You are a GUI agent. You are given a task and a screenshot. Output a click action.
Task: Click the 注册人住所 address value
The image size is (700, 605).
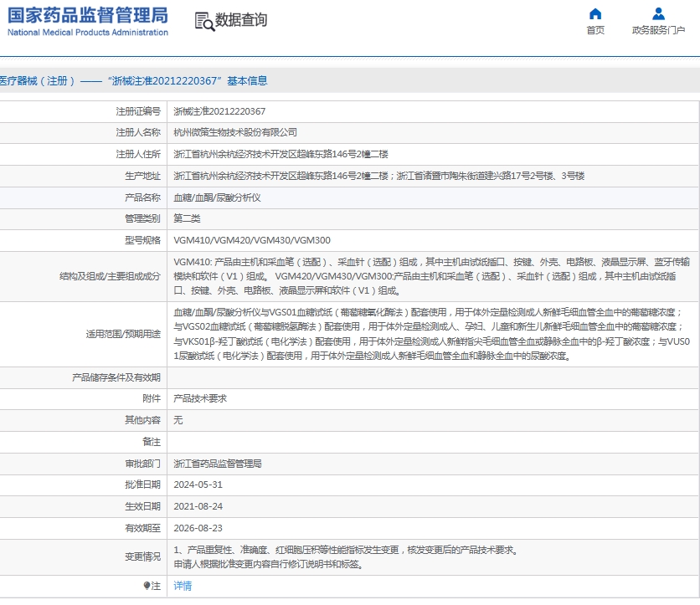(x=281, y=154)
